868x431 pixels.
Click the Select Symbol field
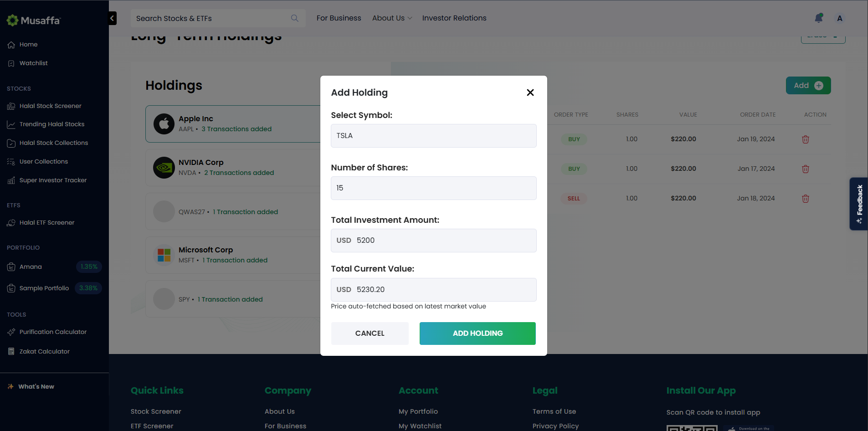tap(434, 136)
